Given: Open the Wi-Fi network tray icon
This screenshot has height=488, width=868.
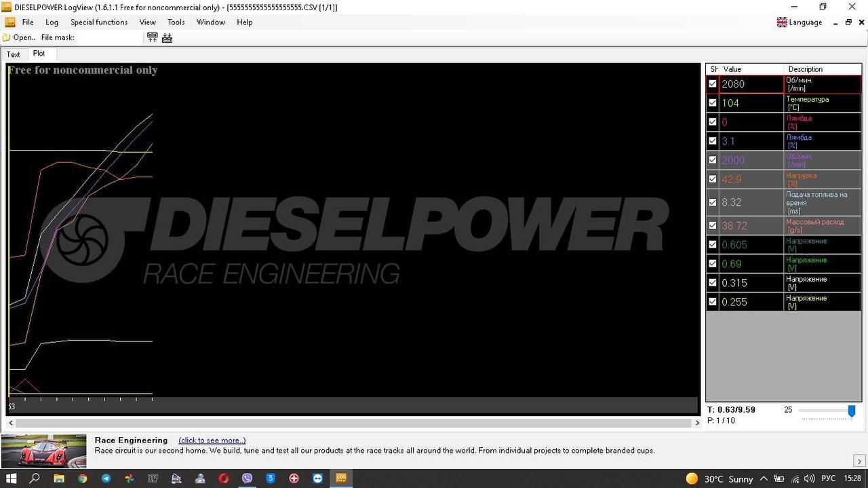Looking at the screenshot, I should pyautogui.click(x=794, y=478).
